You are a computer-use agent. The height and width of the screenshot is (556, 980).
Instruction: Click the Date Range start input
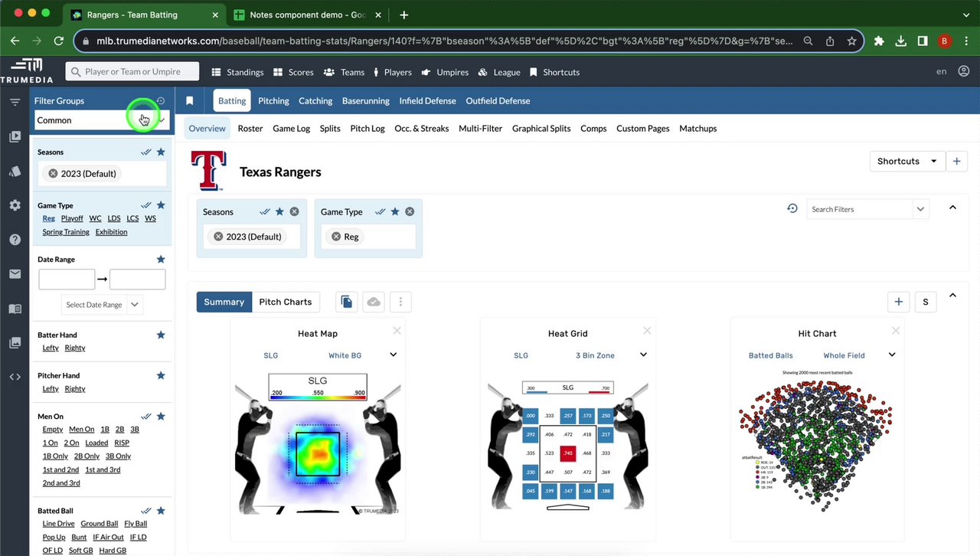(x=67, y=280)
